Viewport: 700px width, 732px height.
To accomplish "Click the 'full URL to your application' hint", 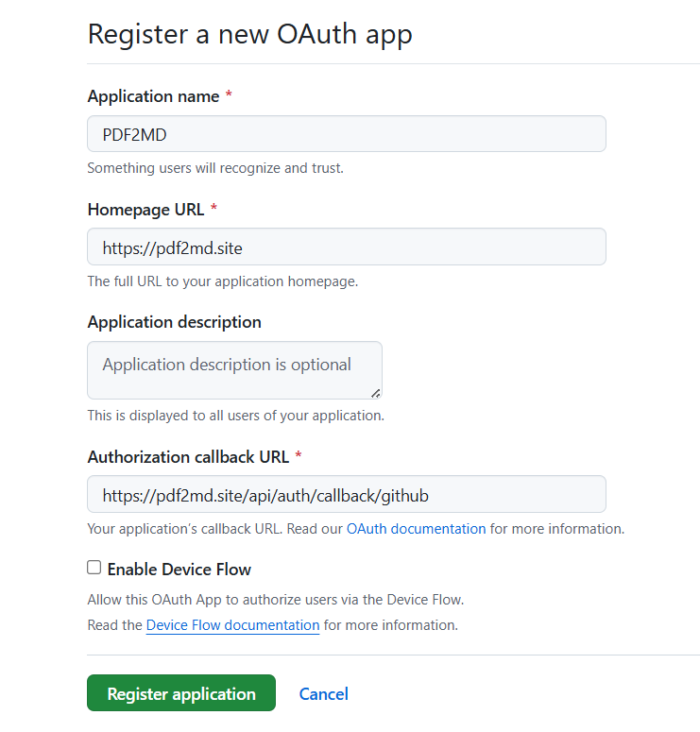I will tap(223, 281).
